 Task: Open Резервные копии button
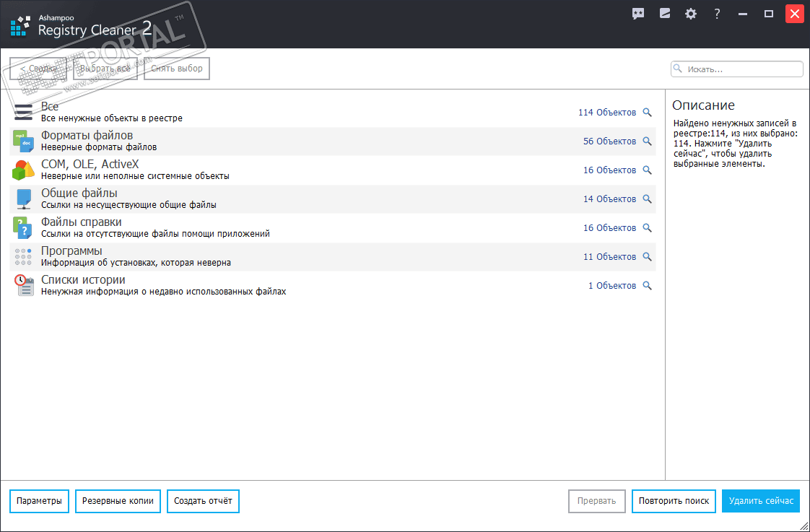coord(118,501)
